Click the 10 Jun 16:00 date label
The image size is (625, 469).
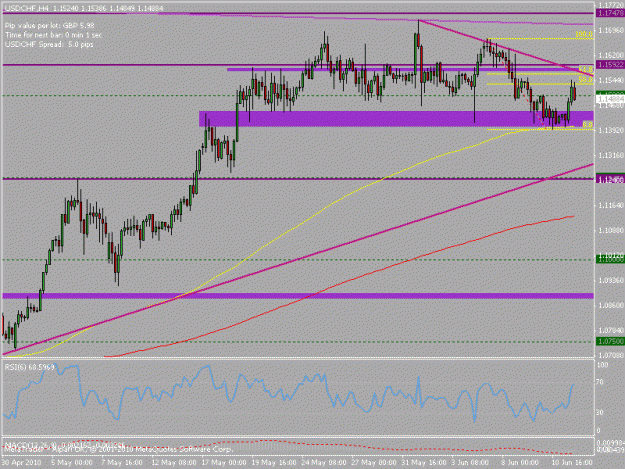[572, 463]
